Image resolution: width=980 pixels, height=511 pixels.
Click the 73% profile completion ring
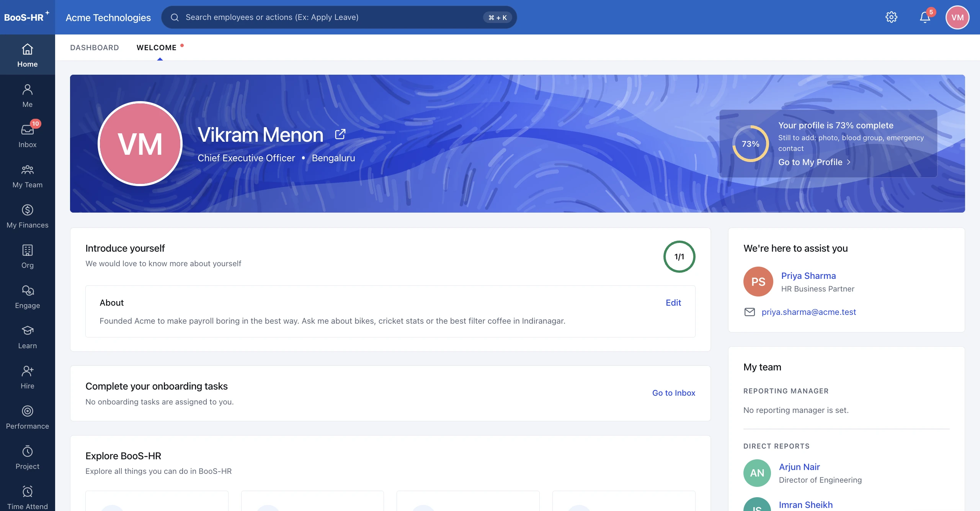pos(750,144)
